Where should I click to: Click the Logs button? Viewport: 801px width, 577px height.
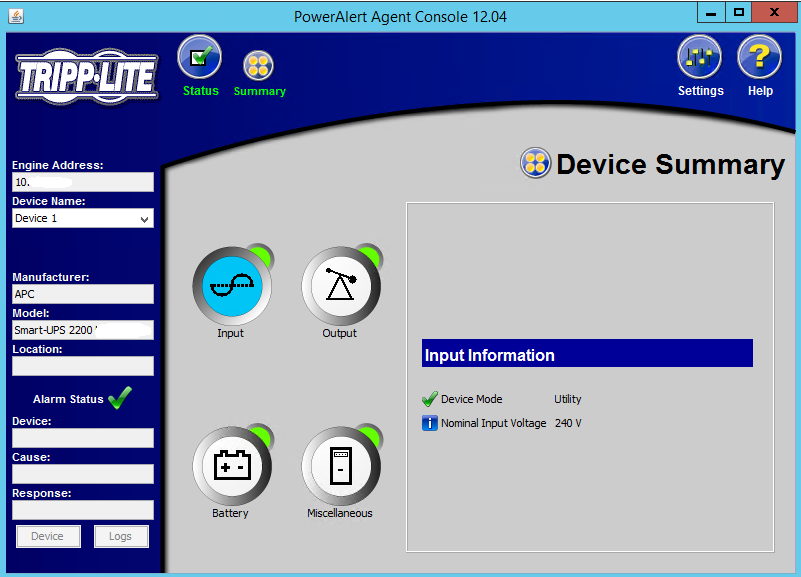pyautogui.click(x=121, y=536)
